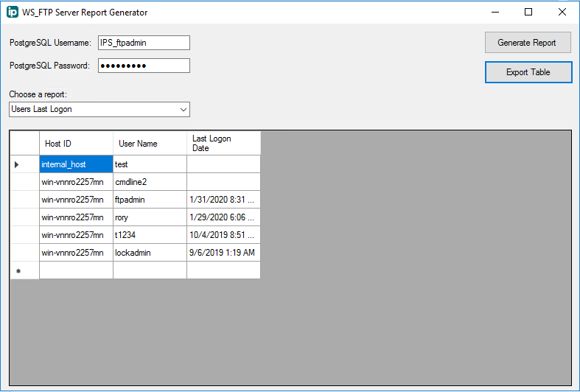This screenshot has width=580, height=392.
Task: Sort by Last Logon Date column header
Action: coord(223,144)
